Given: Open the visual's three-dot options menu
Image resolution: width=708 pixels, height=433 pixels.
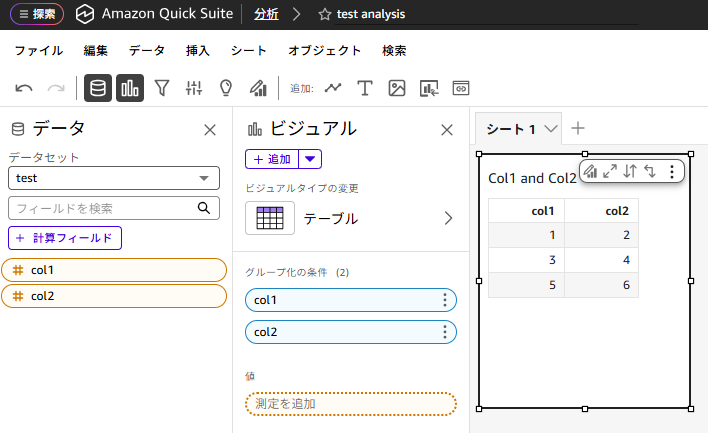Looking at the screenshot, I should coord(671,171).
